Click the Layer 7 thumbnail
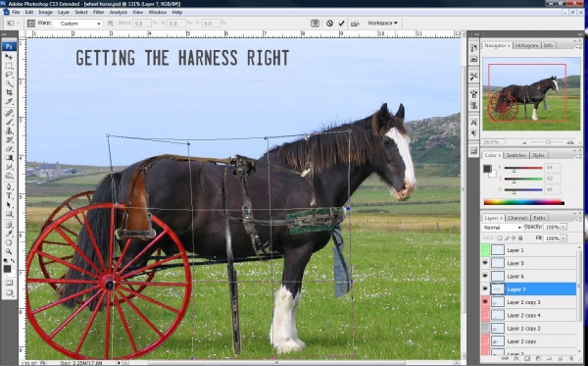The width and height of the screenshot is (588, 366). tap(498, 289)
